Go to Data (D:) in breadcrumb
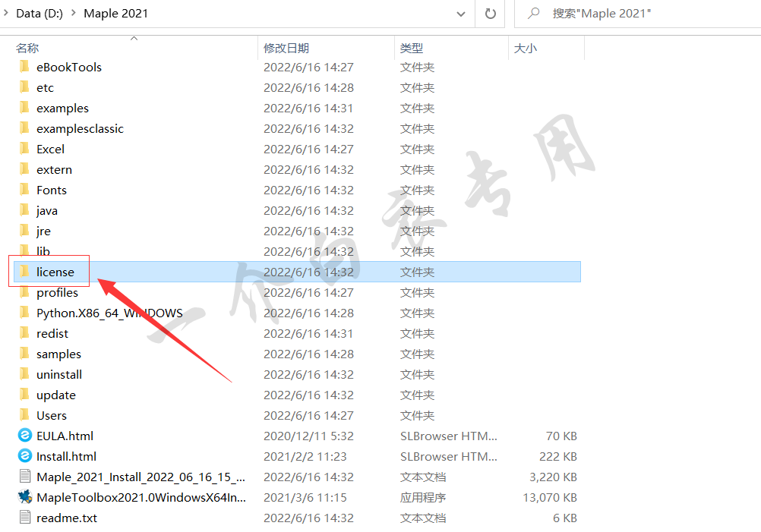 coord(39,14)
